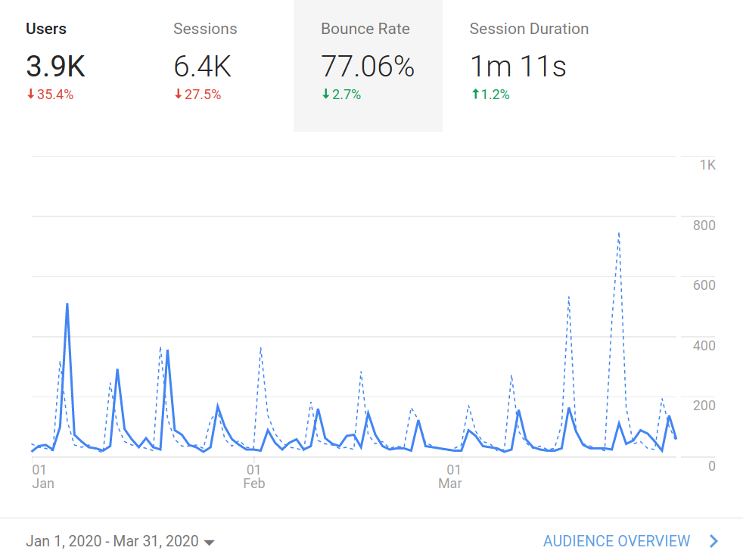743x560 pixels.
Task: Select the Sessions metric tab
Action: tap(220, 65)
